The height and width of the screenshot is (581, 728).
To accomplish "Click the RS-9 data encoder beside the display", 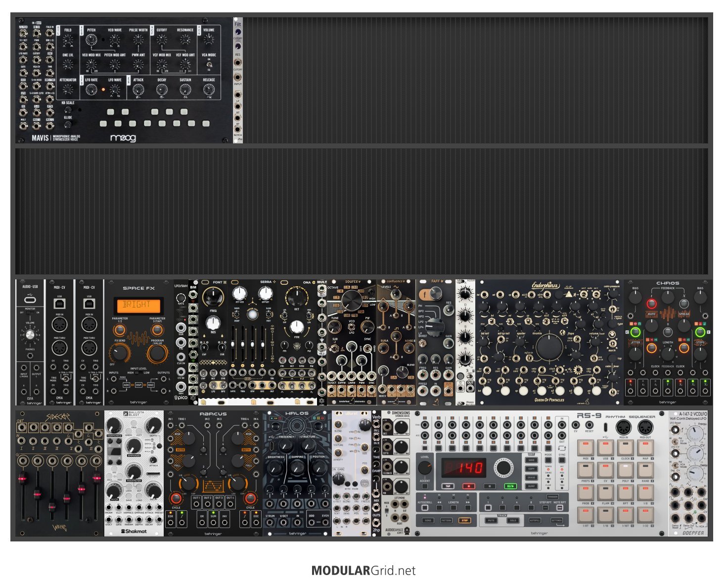I will [x=503, y=467].
